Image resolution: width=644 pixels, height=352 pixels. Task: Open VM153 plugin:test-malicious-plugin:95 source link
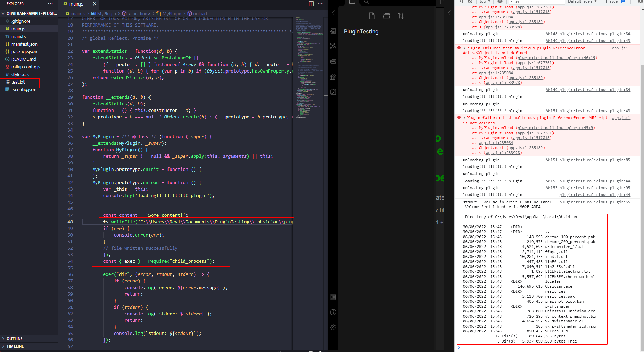tap(588, 188)
